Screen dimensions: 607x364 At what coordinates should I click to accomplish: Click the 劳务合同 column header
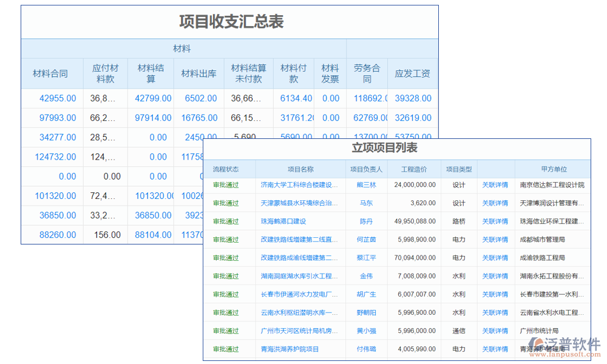pos(367,73)
